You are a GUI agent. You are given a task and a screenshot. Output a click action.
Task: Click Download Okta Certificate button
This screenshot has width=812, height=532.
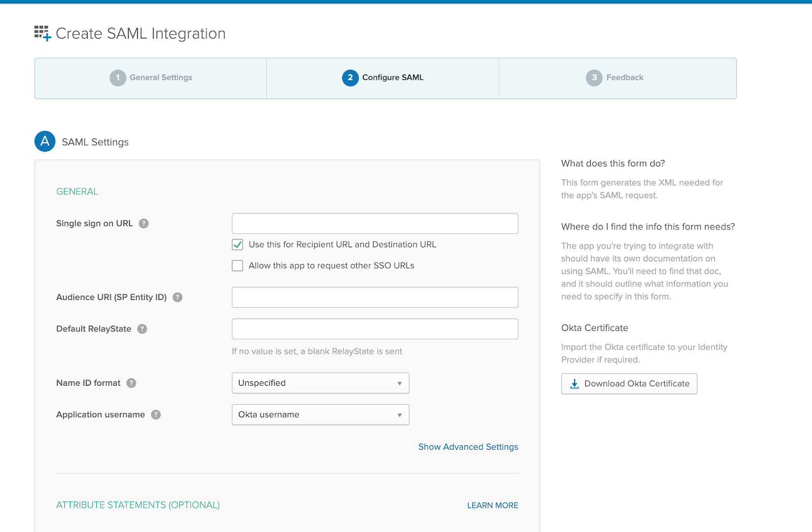(x=629, y=384)
